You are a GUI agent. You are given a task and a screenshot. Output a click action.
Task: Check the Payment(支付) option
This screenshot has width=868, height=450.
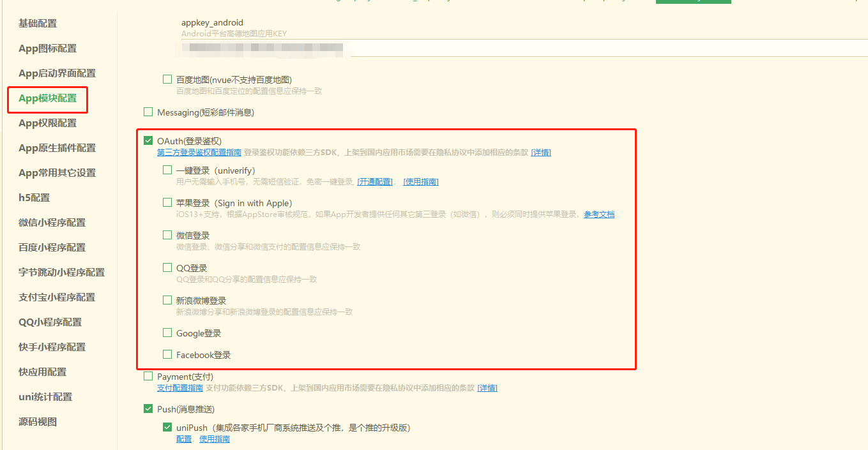[148, 376]
